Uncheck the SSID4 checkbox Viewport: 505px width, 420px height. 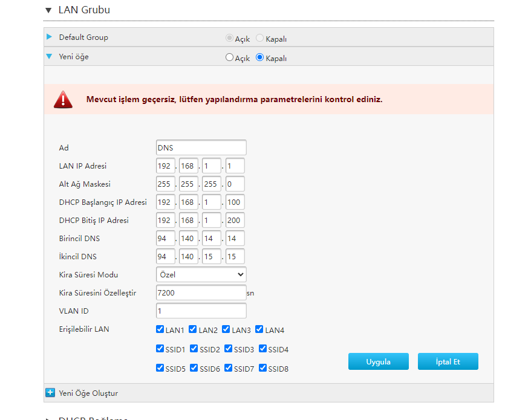(x=263, y=348)
